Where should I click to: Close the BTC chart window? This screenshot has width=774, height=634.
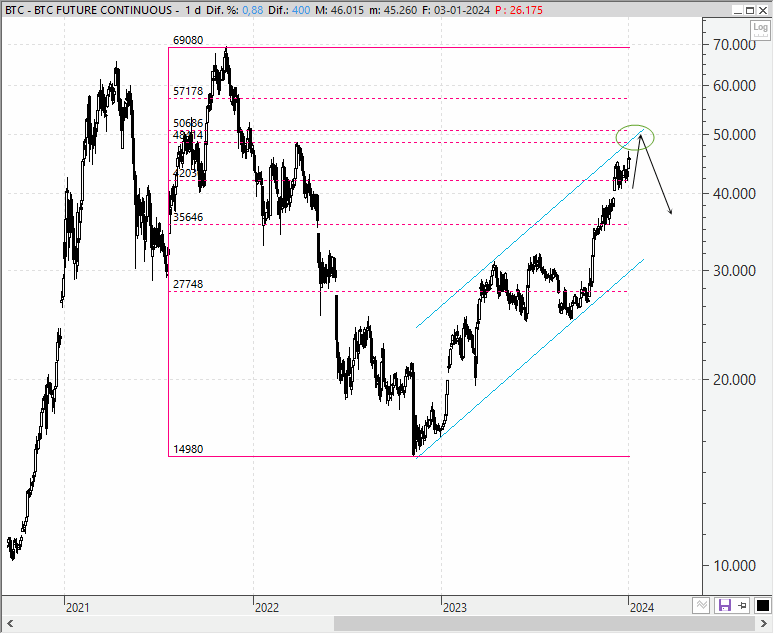(763, 10)
